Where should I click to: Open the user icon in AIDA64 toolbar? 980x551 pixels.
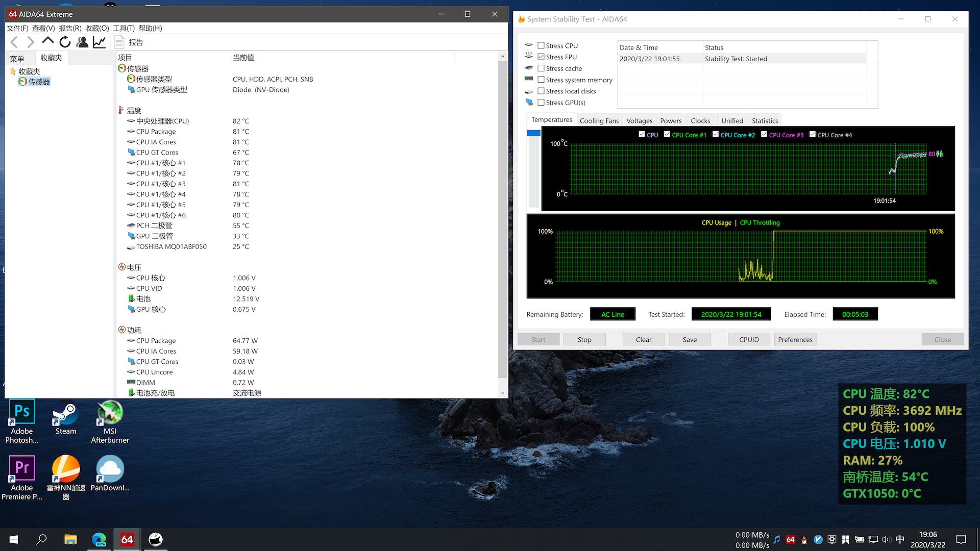pyautogui.click(x=82, y=42)
